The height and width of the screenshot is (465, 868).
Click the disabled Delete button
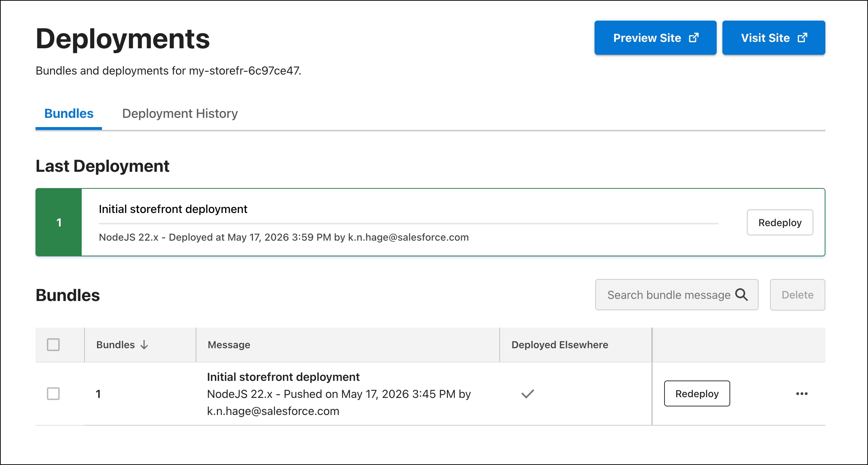tap(797, 295)
